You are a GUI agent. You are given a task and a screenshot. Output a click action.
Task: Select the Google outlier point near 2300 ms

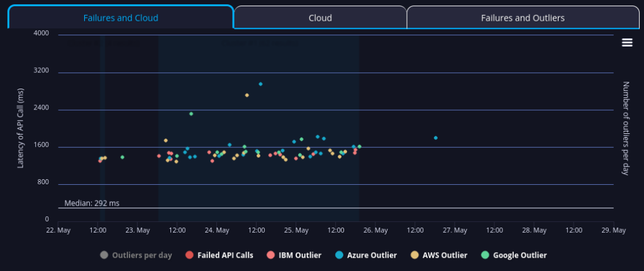coord(191,114)
